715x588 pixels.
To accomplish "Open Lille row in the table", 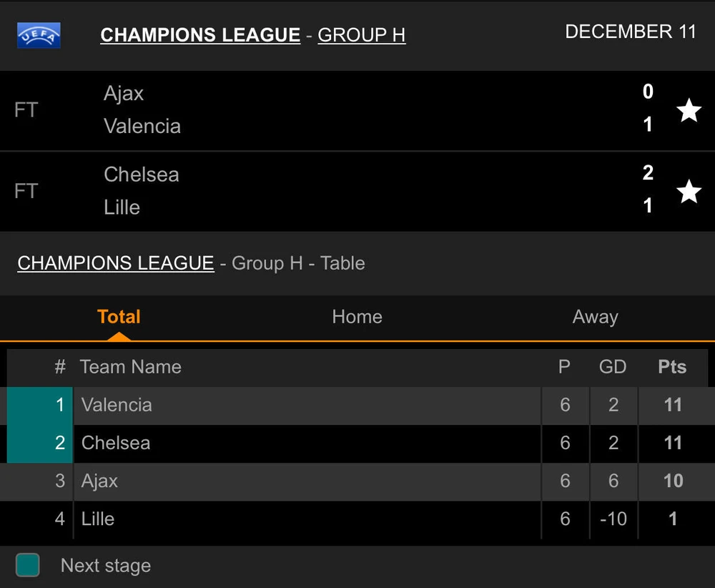I will [x=98, y=519].
